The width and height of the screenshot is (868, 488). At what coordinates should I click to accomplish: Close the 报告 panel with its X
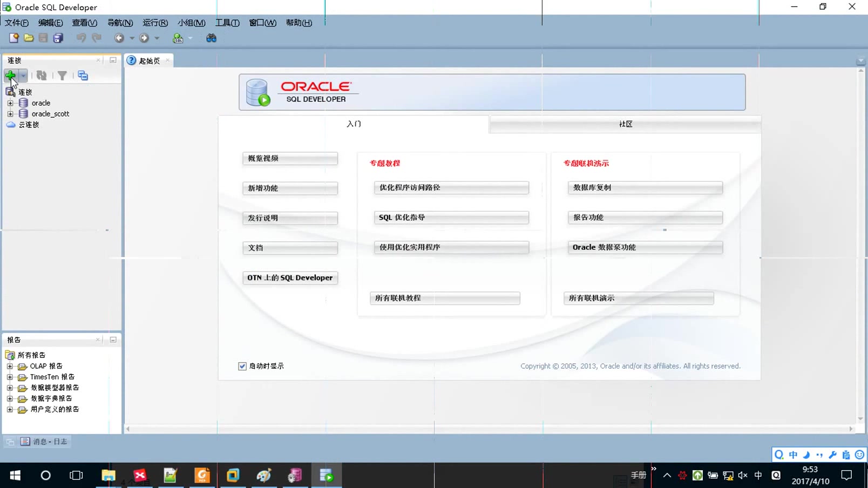[x=98, y=340]
